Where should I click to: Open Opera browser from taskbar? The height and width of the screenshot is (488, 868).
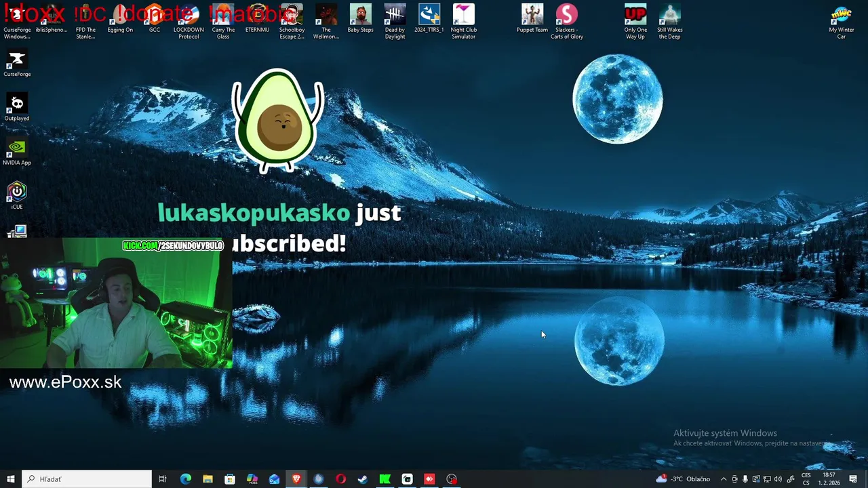tap(340, 479)
